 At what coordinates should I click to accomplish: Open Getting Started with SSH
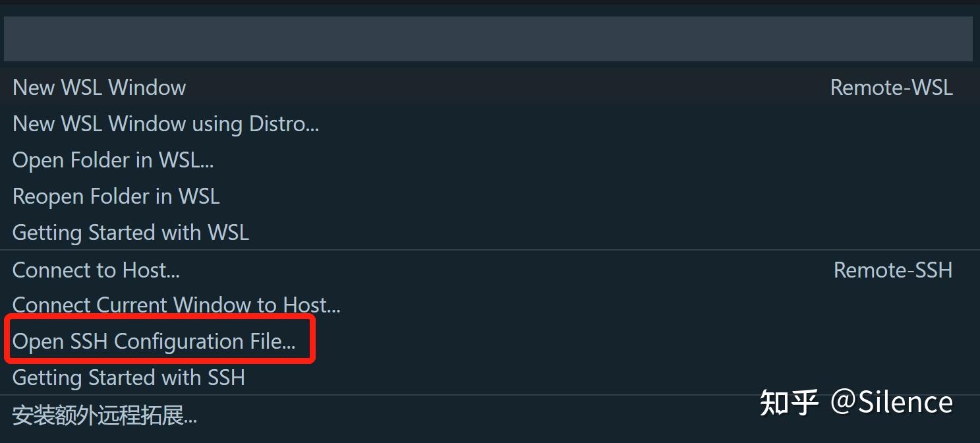click(x=129, y=378)
